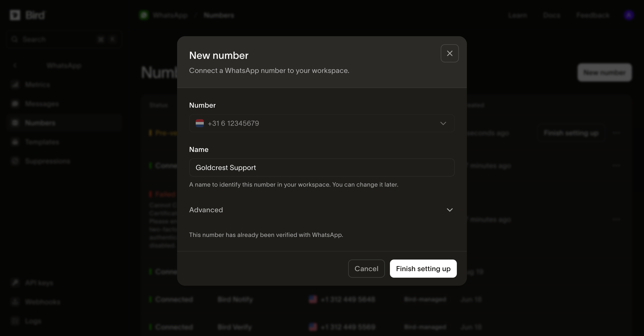Screen dimensions: 644x336
Task: Click the Advanced section chevron arrow
Action: pos(450,210)
